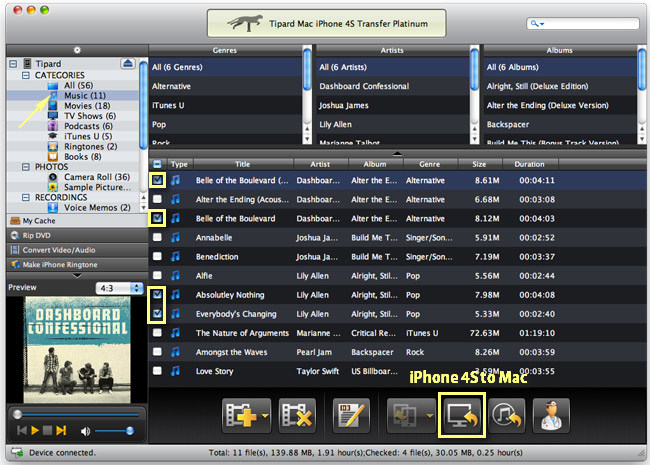Skip to next track in preview
Screen dimensions: 650x465
(x=61, y=431)
